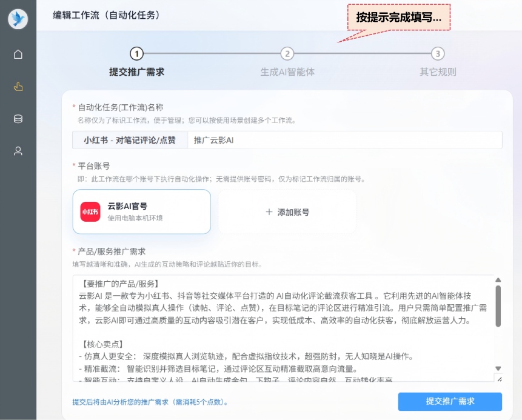Click the 提交推广需求 submit button
This screenshot has width=522, height=420.
(x=450, y=401)
